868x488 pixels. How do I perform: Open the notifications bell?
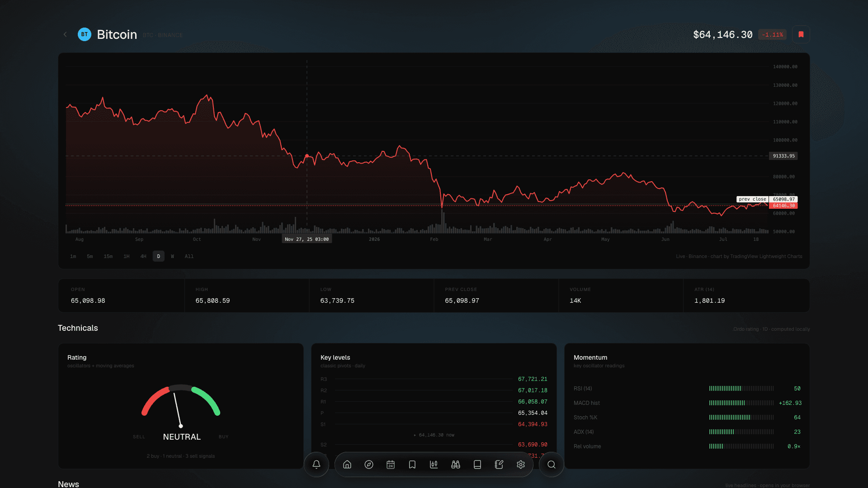click(316, 465)
